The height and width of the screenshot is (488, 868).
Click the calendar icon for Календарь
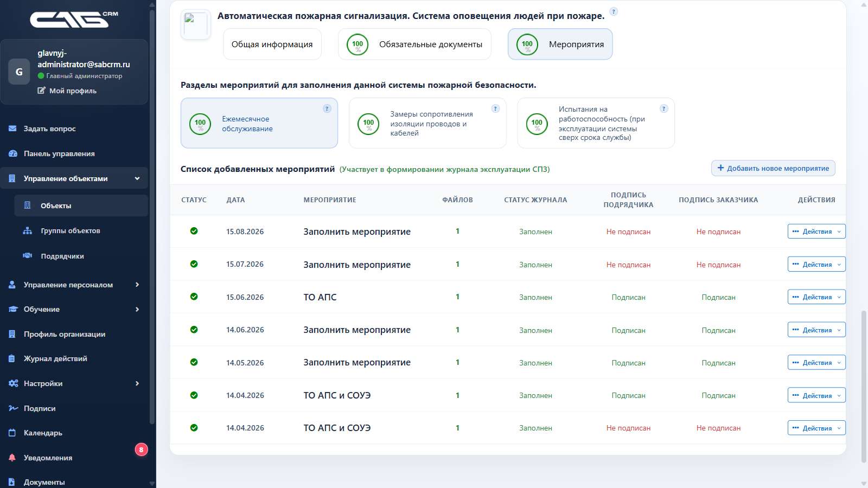point(12,433)
